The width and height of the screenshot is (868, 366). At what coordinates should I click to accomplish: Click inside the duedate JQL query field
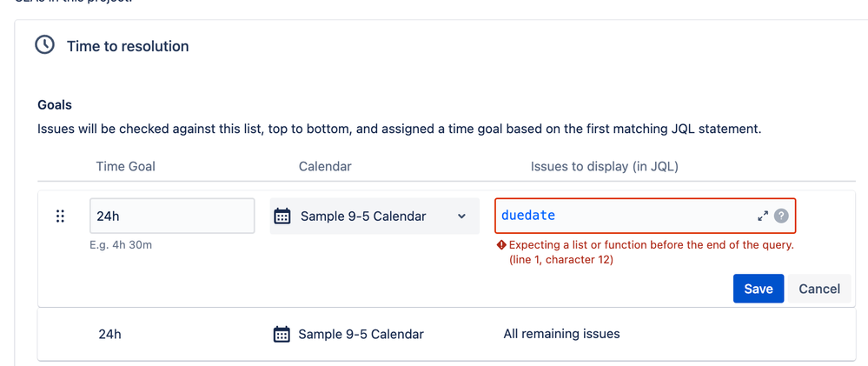click(x=626, y=216)
